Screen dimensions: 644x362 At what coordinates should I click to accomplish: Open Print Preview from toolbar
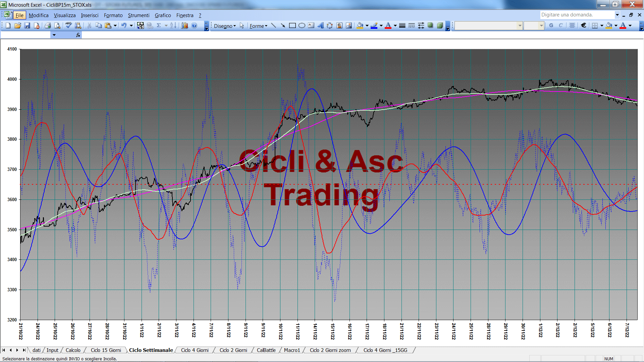pyautogui.click(x=57, y=25)
